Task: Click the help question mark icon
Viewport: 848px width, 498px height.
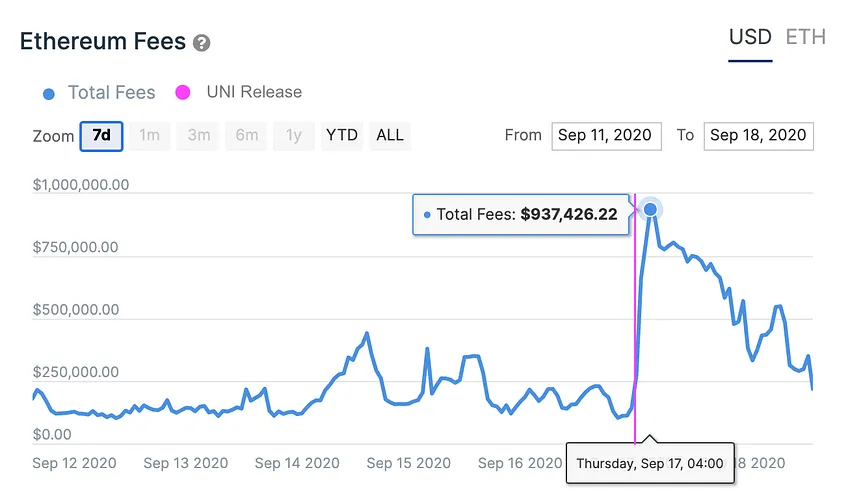Action: (x=202, y=43)
